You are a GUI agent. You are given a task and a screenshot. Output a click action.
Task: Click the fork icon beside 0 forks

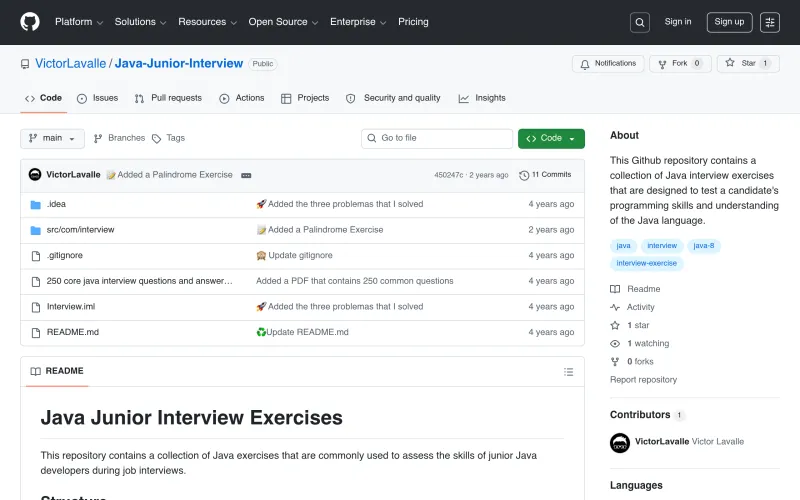615,362
